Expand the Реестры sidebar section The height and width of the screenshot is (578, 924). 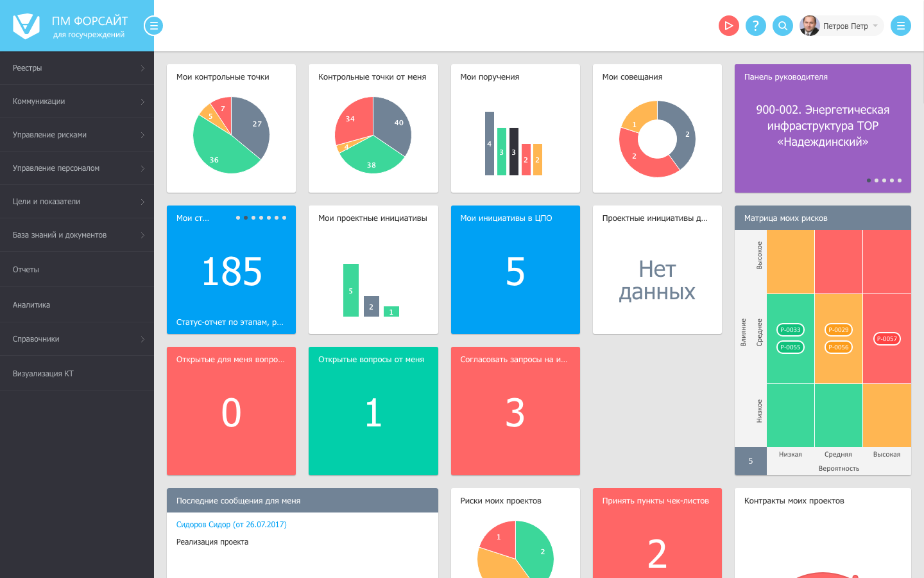coord(77,68)
